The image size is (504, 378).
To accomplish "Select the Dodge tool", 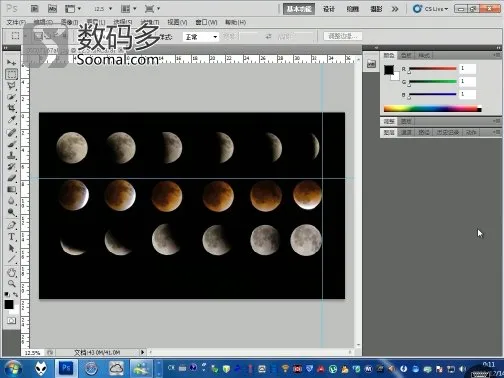I will click(x=11, y=212).
